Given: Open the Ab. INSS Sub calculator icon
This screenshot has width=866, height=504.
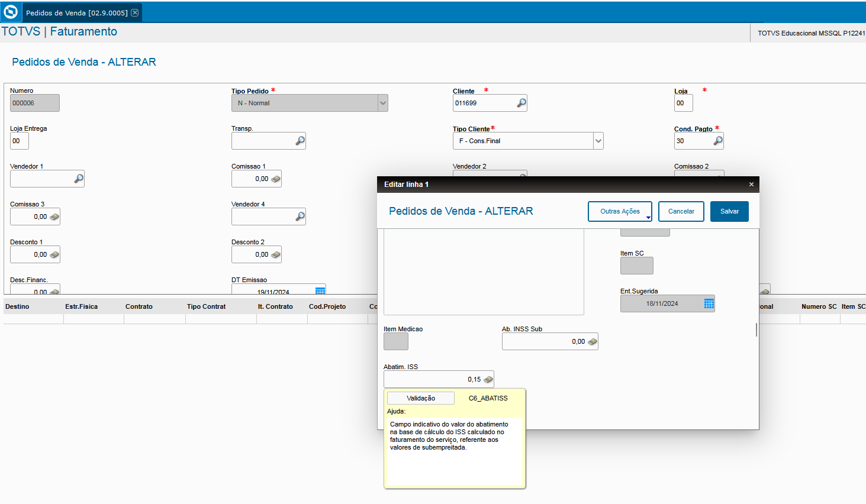Looking at the screenshot, I should tap(592, 341).
